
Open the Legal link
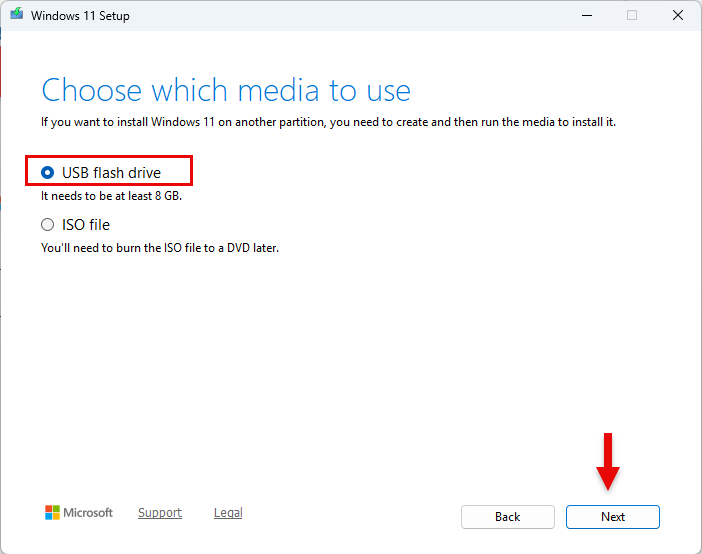point(228,512)
